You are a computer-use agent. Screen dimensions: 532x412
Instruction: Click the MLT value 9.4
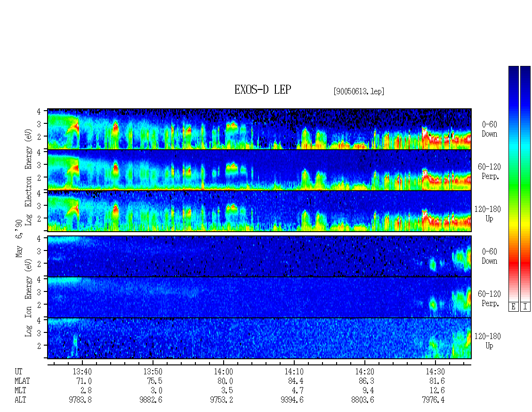(369, 390)
